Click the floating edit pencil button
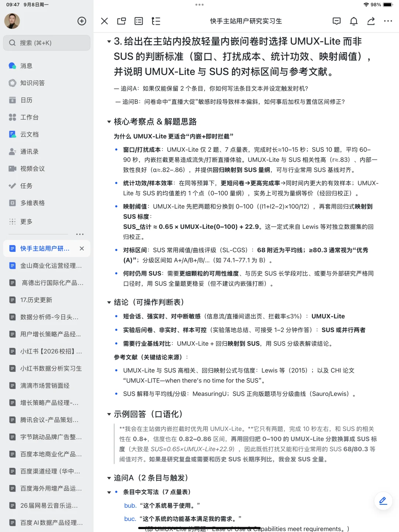This screenshot has width=399, height=532. click(x=383, y=501)
